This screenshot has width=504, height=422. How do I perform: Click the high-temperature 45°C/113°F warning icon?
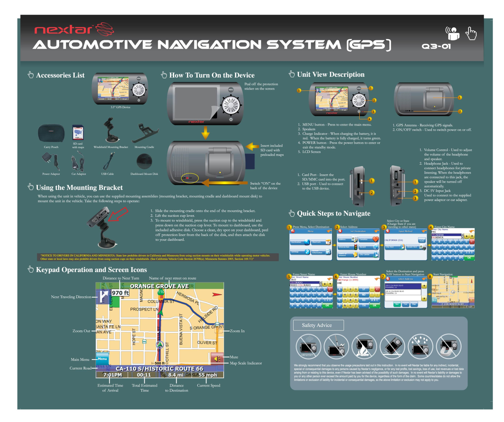tap(308, 346)
